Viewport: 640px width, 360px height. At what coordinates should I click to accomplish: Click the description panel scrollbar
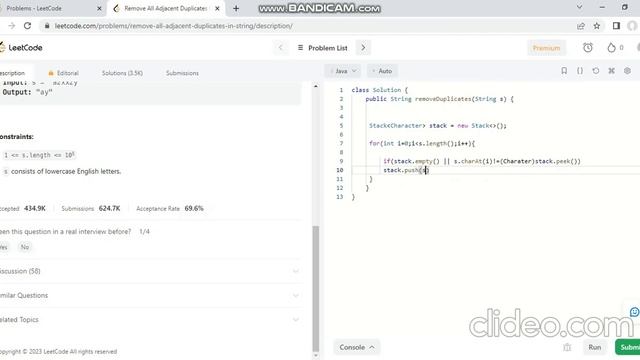(316, 288)
